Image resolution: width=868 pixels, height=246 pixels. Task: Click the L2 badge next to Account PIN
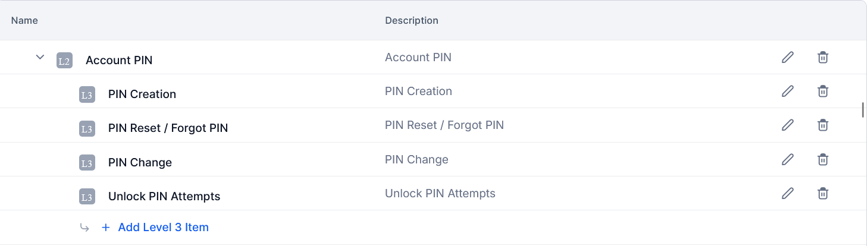click(64, 61)
